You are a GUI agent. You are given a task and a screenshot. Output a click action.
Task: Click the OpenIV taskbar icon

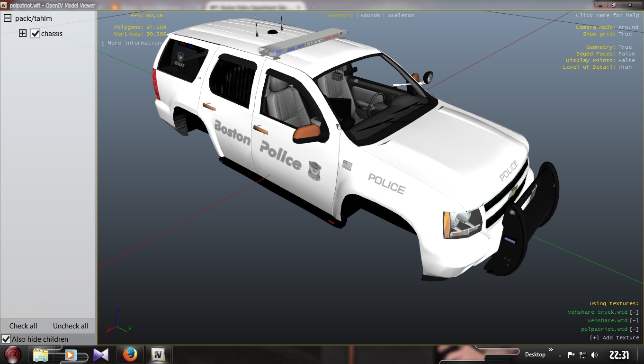[158, 355]
